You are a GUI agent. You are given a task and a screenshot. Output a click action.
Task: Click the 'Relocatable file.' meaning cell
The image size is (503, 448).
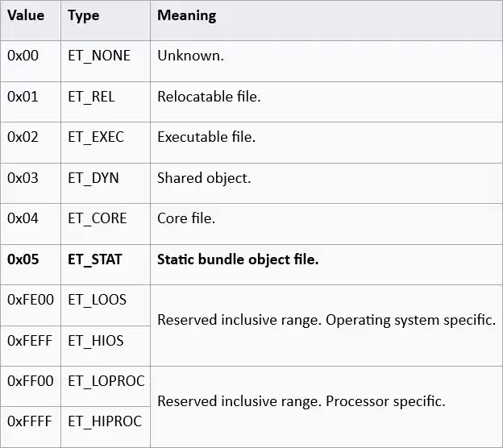pos(326,102)
